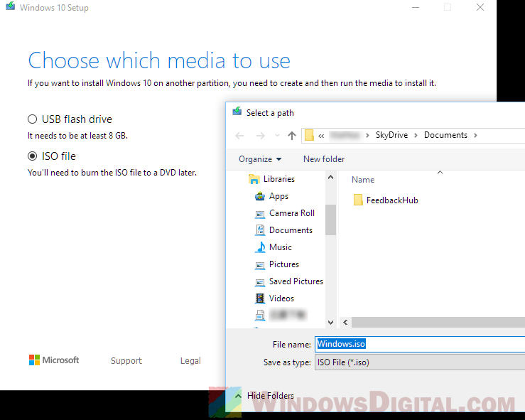Select the FeedbackHub folder
Viewport: 525px width, 420px height.
(392, 200)
